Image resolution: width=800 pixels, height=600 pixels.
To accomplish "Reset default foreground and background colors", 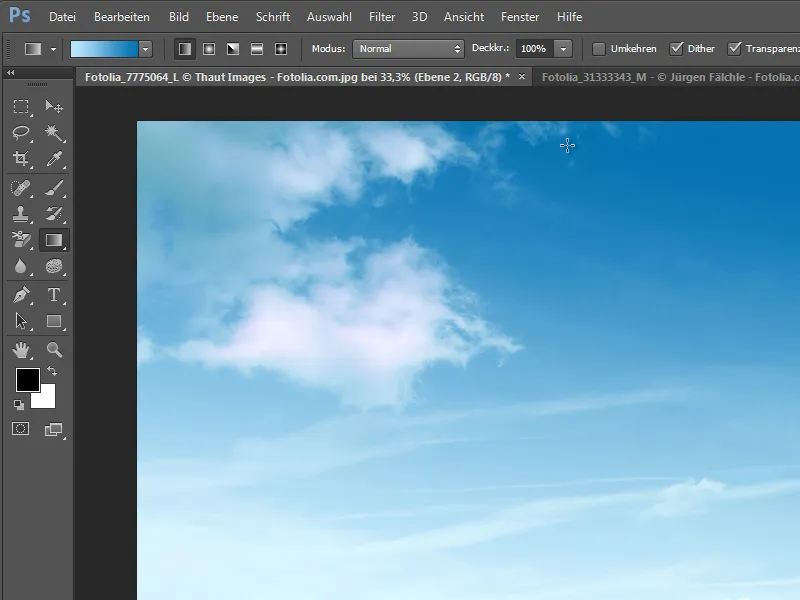I will click(19, 405).
